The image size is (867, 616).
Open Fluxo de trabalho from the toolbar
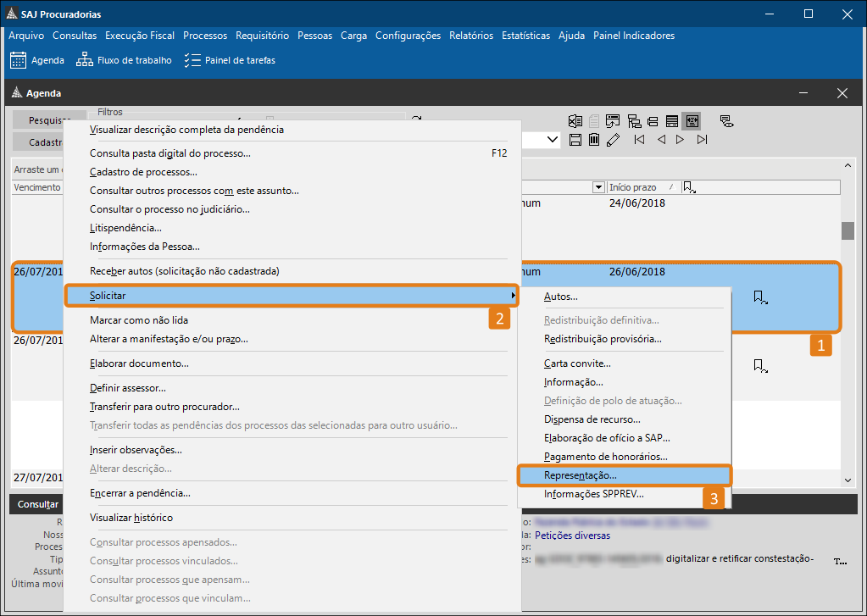124,60
